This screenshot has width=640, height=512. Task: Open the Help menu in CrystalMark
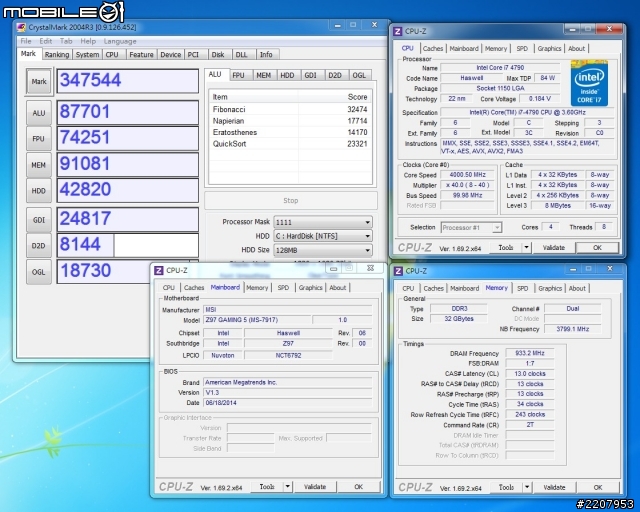tap(88, 41)
